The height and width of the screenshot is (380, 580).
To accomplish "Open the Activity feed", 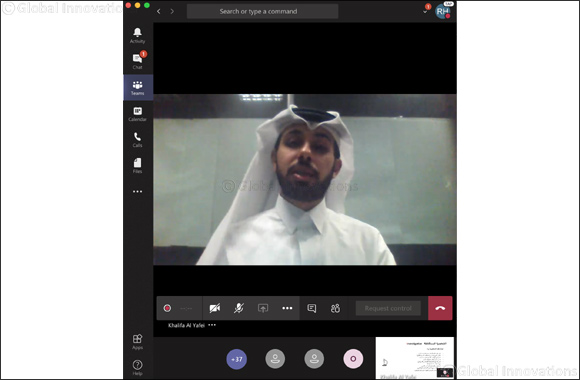I will tap(138, 36).
